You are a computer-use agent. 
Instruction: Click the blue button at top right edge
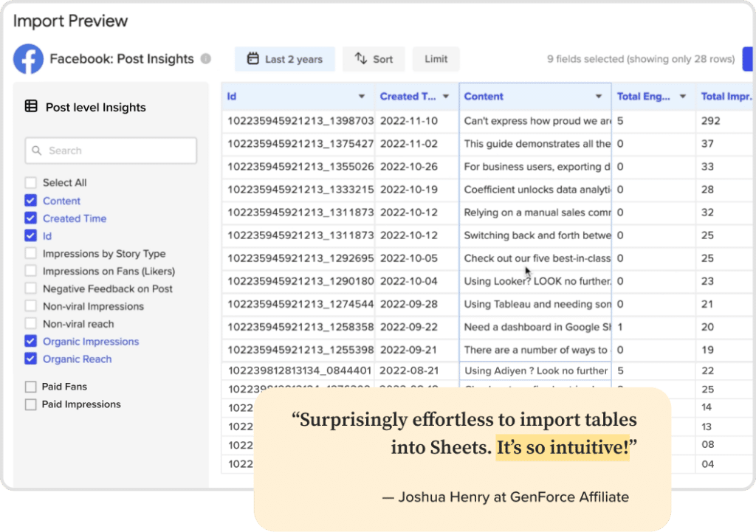749,59
